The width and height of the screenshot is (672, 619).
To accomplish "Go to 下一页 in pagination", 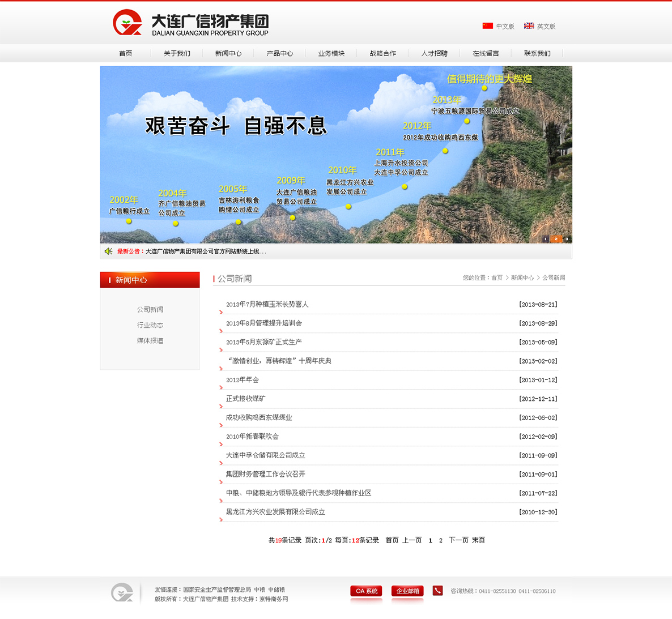I will pos(458,540).
